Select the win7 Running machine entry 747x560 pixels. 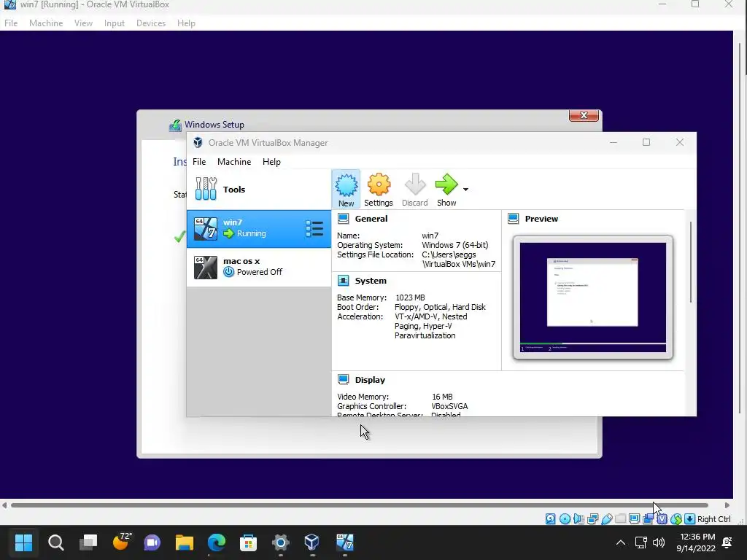pyautogui.click(x=259, y=228)
